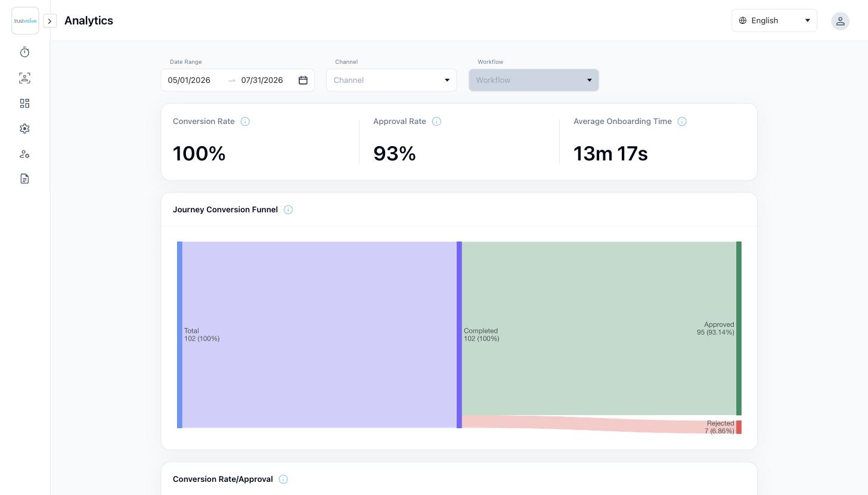Select the green Approved node bar

pos(739,328)
